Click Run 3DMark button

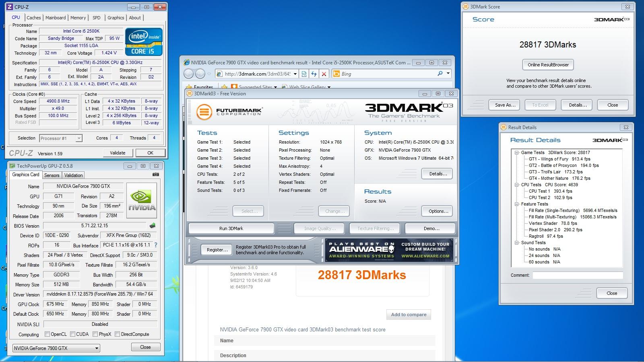(231, 228)
